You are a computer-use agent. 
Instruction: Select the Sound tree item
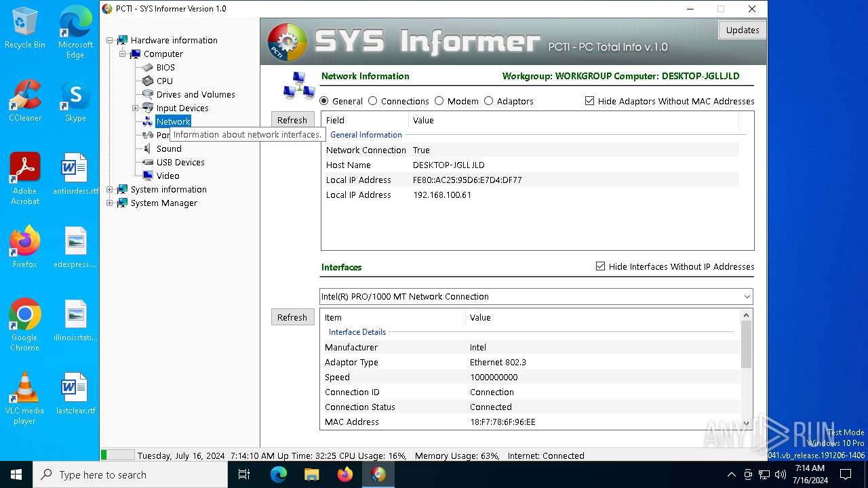(169, 148)
